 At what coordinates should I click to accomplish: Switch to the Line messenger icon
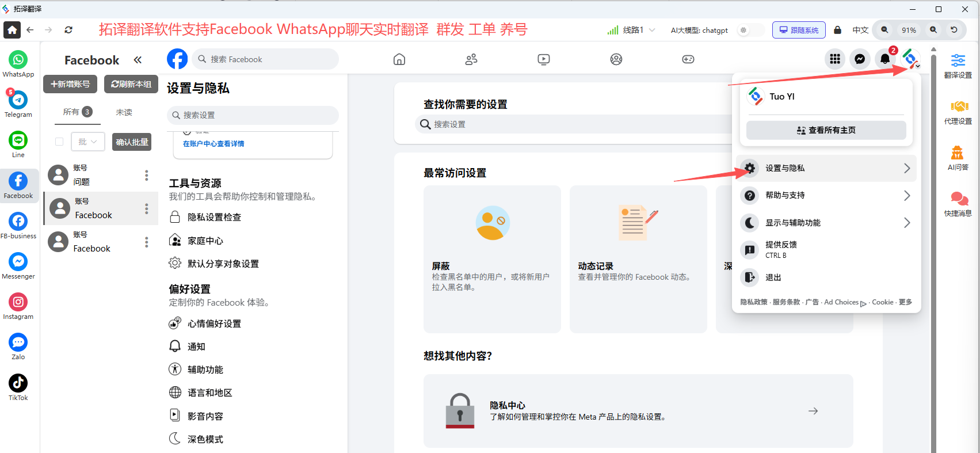[x=18, y=144]
